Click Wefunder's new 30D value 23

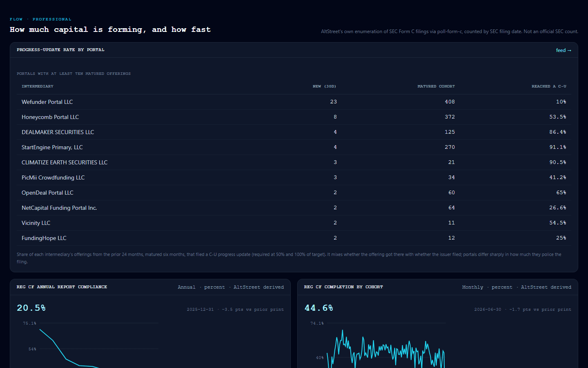pos(333,102)
